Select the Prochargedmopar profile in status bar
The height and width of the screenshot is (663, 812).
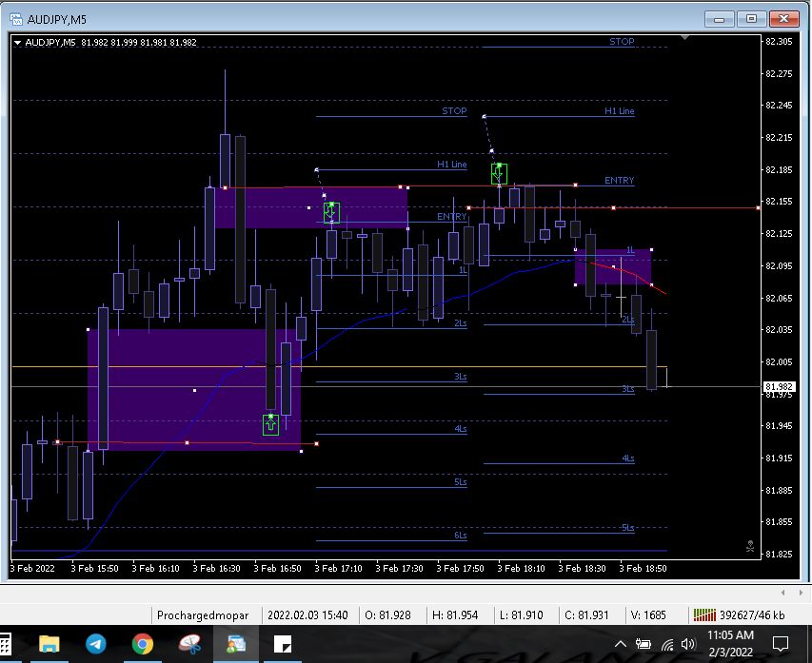coord(203,615)
